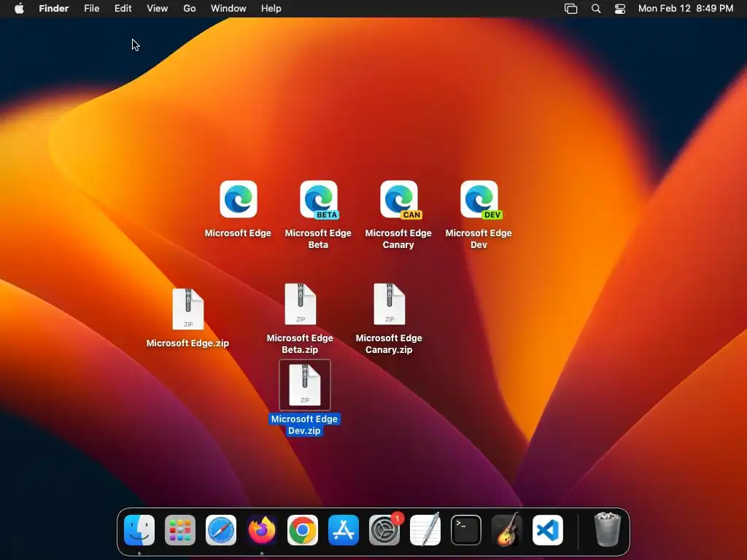Select the Microsoft Edge Canary.zip archive icon
The width and height of the screenshot is (747, 560).
pyautogui.click(x=390, y=304)
